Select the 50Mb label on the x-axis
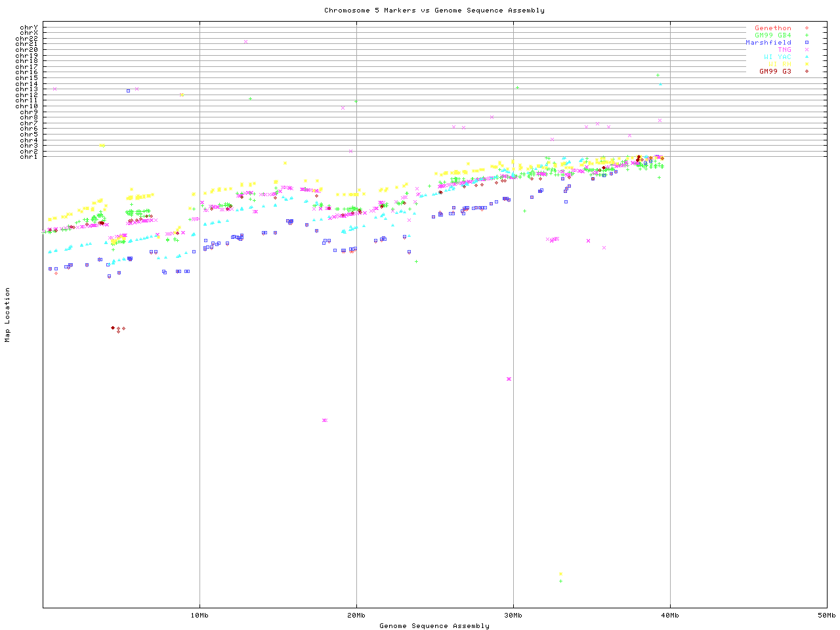 (826, 616)
